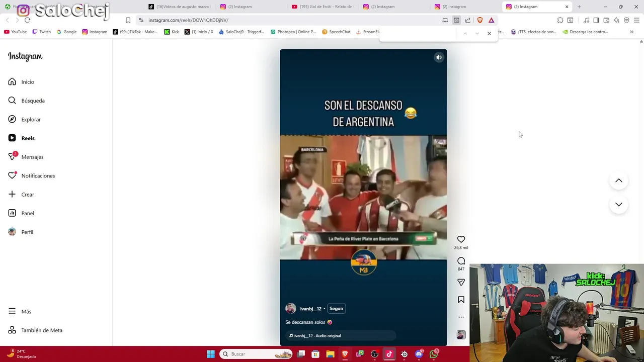644x362 pixels.
Task: Switch to YouTube 'Gol de Erviti' tab
Action: pos(323,7)
